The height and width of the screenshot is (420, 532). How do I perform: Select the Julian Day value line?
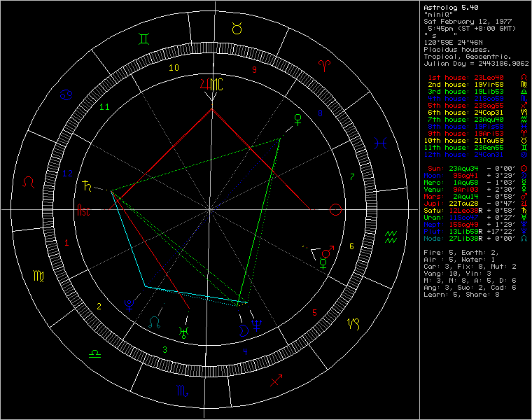click(475, 63)
